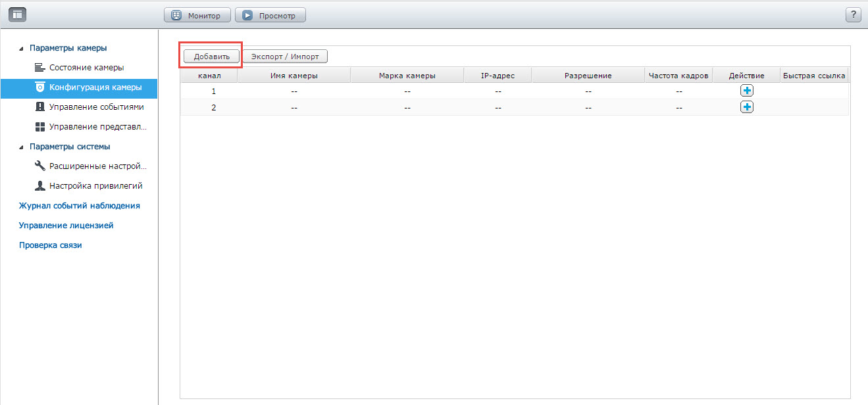
Task: Click the user icon for Настройка привилегий
Action: pos(39,186)
